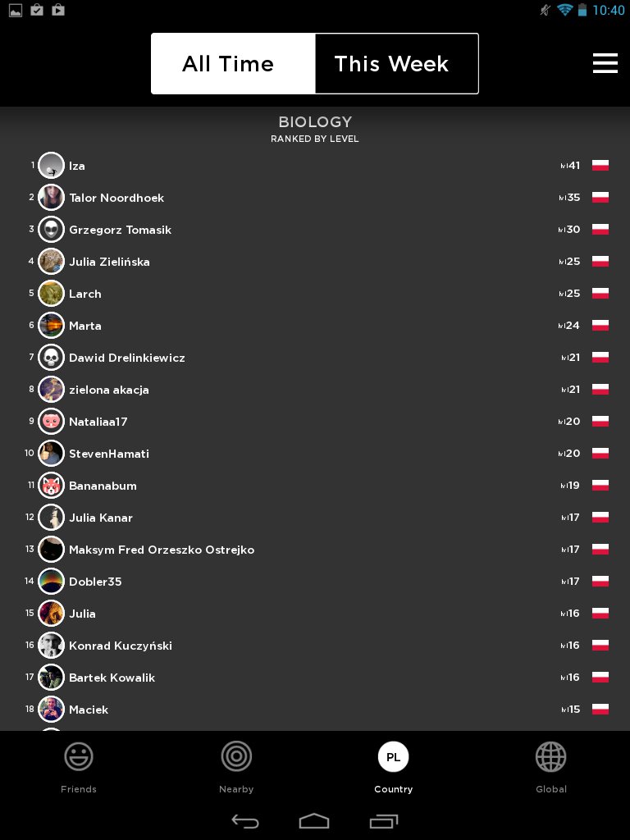Go to Android home screen
This screenshot has width=630, height=840.
[x=314, y=821]
